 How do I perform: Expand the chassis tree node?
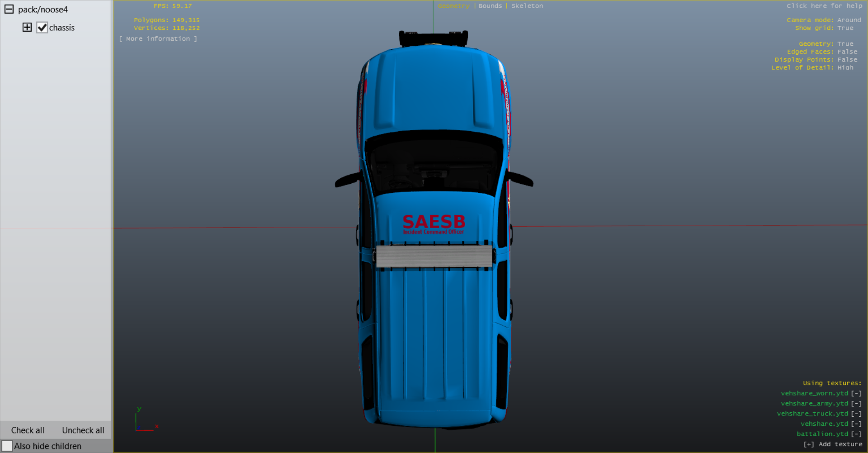[x=27, y=27]
